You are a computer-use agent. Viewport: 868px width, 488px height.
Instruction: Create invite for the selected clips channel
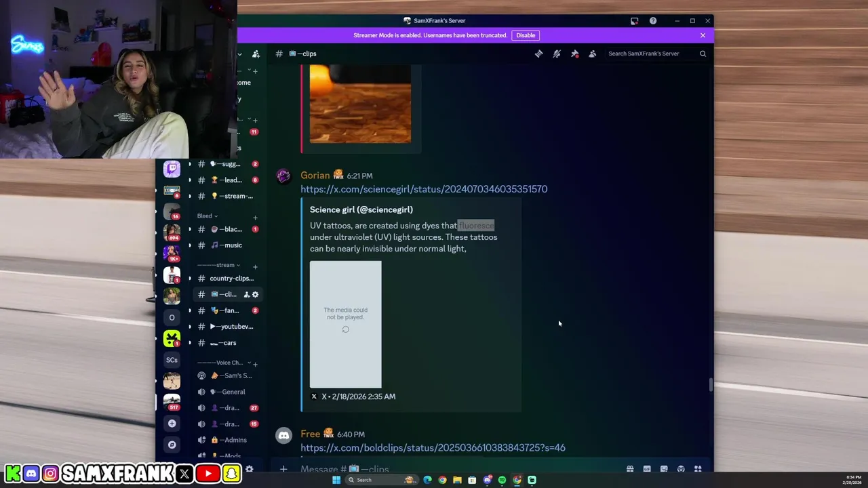[x=247, y=294]
